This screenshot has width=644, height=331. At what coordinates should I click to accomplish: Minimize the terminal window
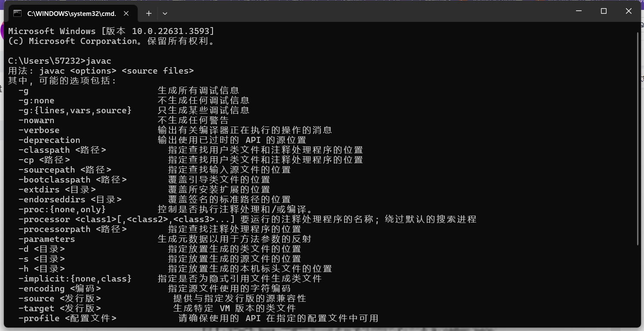[579, 11]
